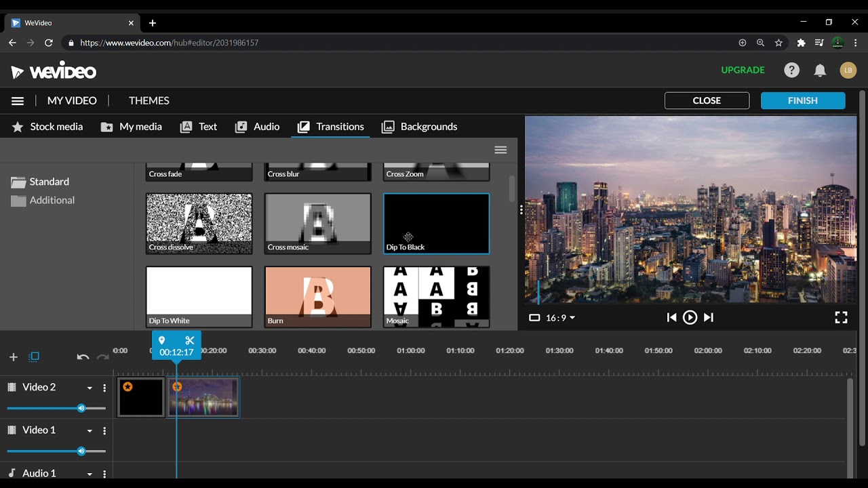Expand Video 2 track dropdown arrow
Viewport: 868px width, 488px height.
pyautogui.click(x=89, y=388)
